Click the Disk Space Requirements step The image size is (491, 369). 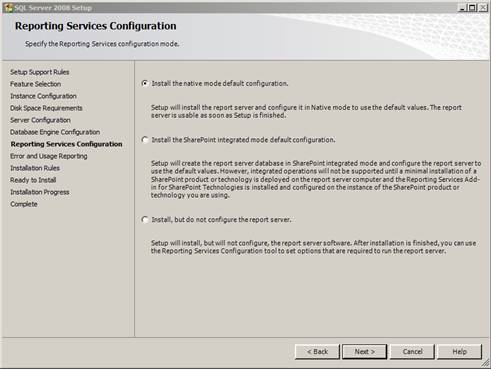pyautogui.click(x=46, y=108)
